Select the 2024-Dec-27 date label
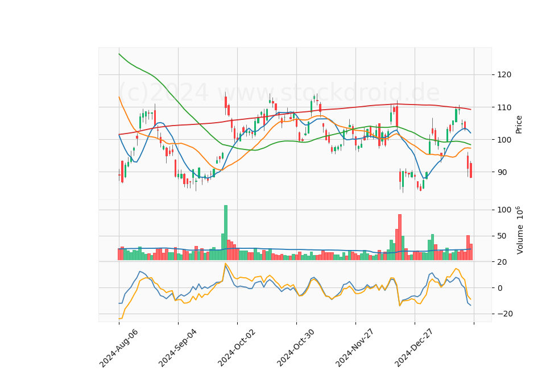The width and height of the screenshot is (546, 392). (x=413, y=348)
